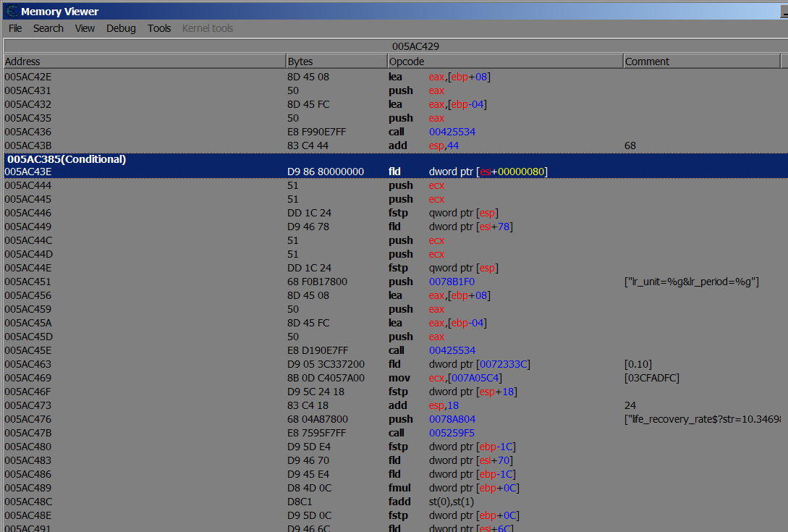Click the Opcode column header
Screen dimensions: 788x532
pos(504,62)
